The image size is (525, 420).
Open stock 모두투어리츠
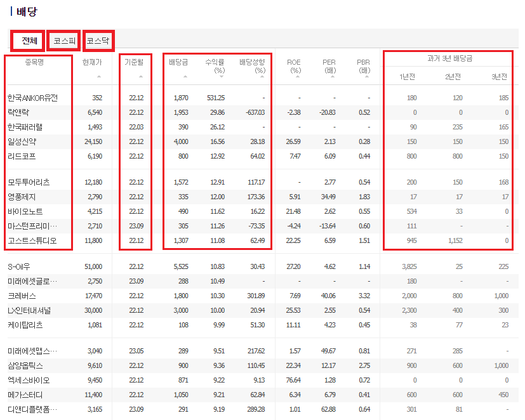coord(29,182)
